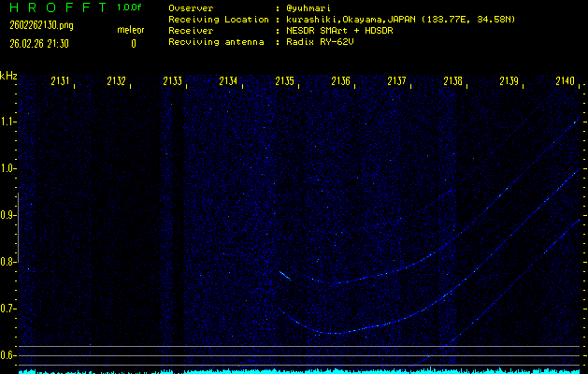Click the 2131 time marker
The width and height of the screenshot is (588, 374).
(x=60, y=81)
